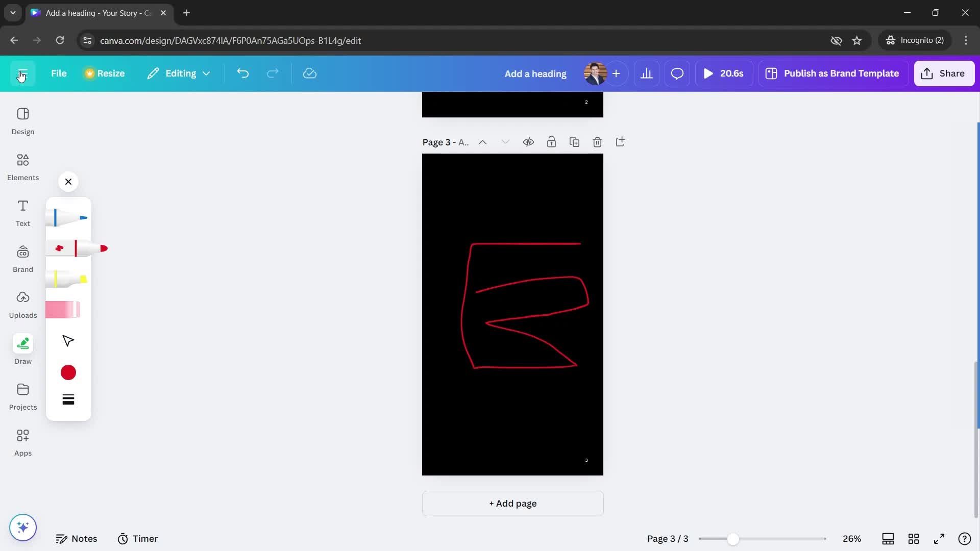Switch to grid view
Screen dimensions: 980x551
point(914,539)
